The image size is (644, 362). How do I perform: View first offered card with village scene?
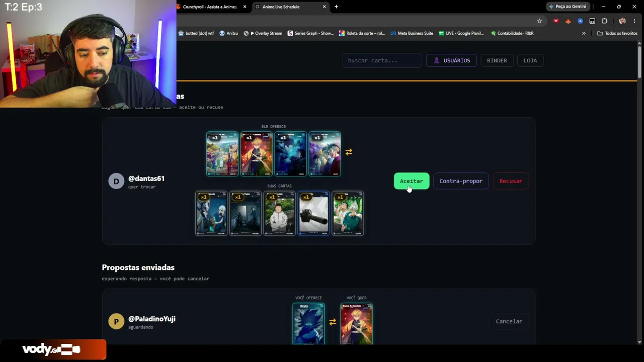coord(222,154)
